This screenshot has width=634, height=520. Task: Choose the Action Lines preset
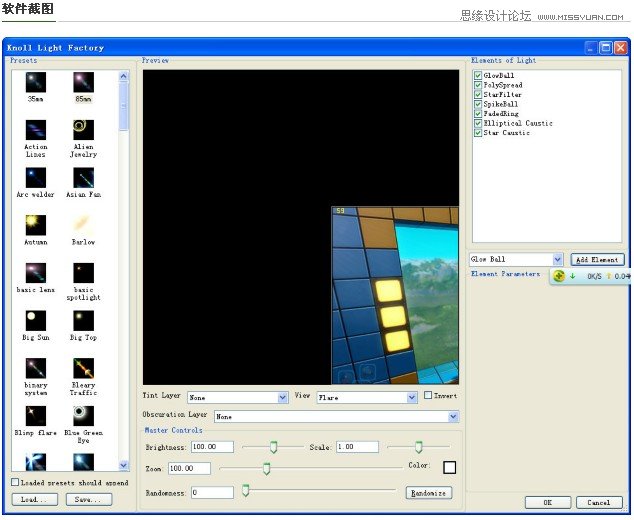pos(36,130)
